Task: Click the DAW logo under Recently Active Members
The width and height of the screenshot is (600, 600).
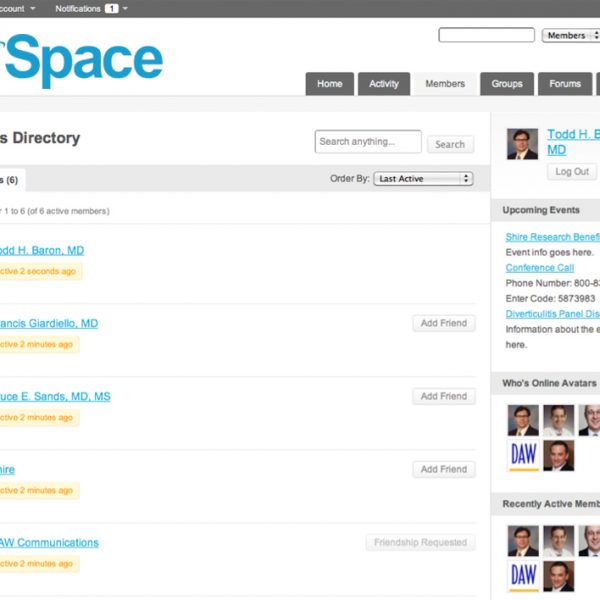Action: pyautogui.click(x=523, y=576)
